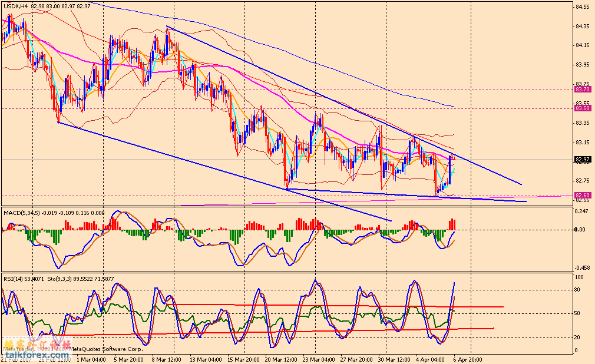The image size is (595, 364).
Task: Click the 20 Mar 12:00 time axis label
Action: pyautogui.click(x=281, y=359)
